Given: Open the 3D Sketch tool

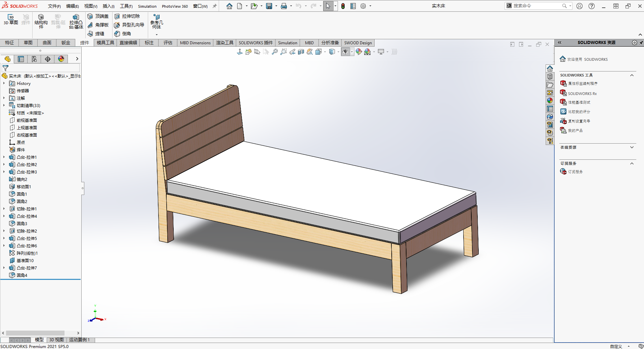Looking at the screenshot, I should tap(11, 20).
